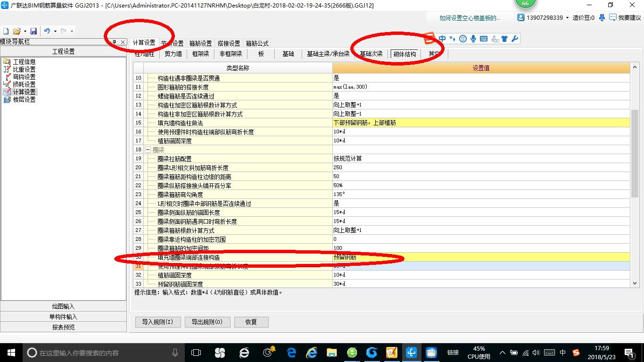Click value of 圈梁箍筋弯勾角度 135°
This screenshot has height=362, width=644.
pos(481,194)
